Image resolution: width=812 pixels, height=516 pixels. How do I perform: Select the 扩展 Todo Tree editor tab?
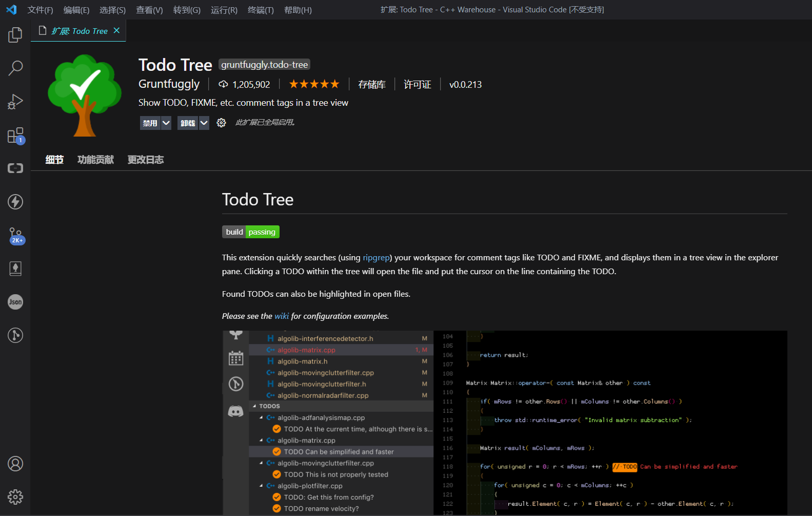click(78, 31)
